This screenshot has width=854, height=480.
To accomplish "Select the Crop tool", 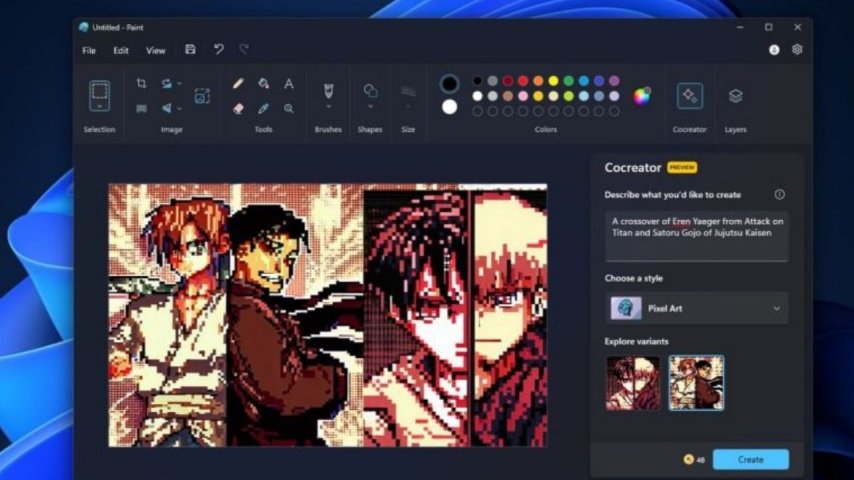I will tap(141, 83).
